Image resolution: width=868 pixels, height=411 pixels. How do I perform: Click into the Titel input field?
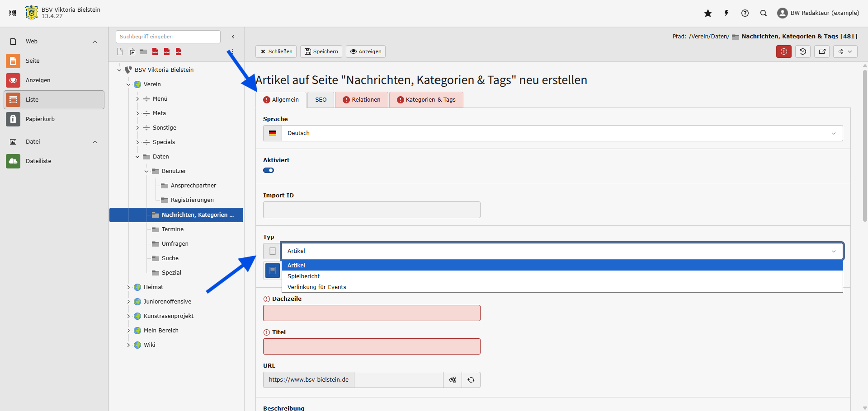(x=372, y=346)
